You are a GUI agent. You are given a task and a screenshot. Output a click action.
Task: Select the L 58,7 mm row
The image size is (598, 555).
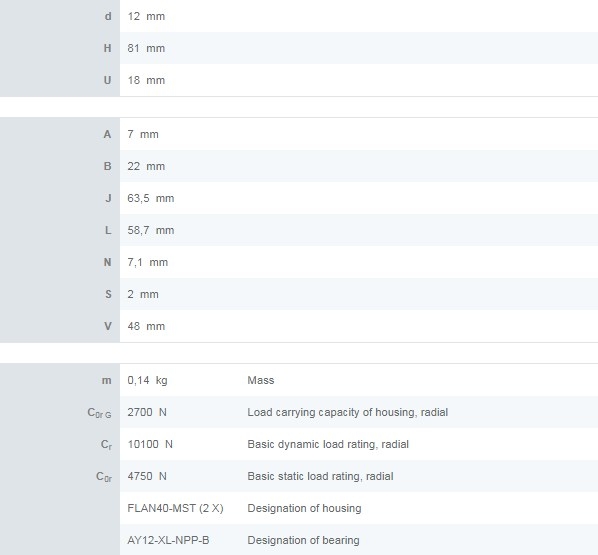[299, 230]
